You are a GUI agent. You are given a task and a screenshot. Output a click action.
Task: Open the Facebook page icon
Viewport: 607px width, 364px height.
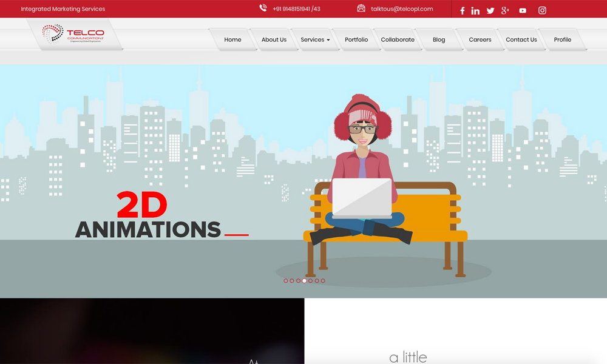point(462,10)
